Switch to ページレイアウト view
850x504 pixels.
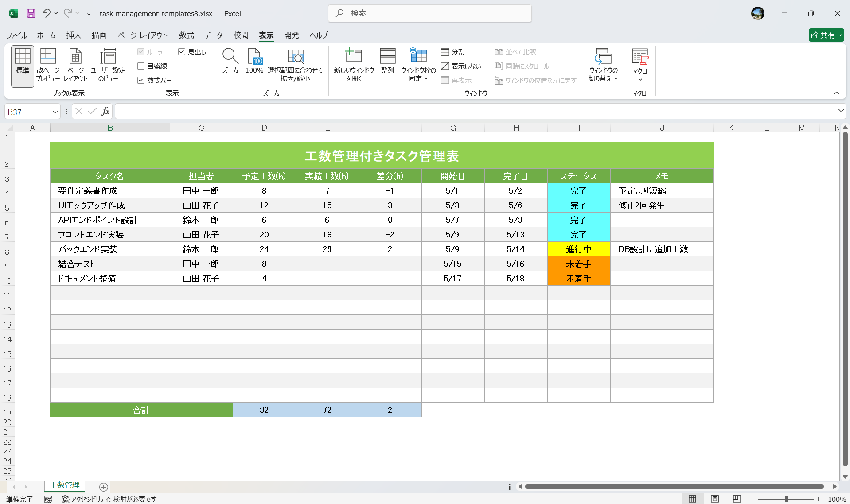coord(76,66)
